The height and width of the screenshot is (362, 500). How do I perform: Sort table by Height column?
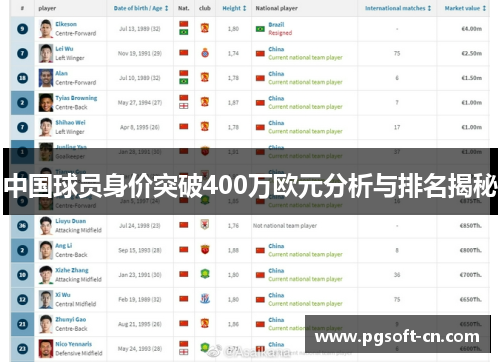(234, 8)
